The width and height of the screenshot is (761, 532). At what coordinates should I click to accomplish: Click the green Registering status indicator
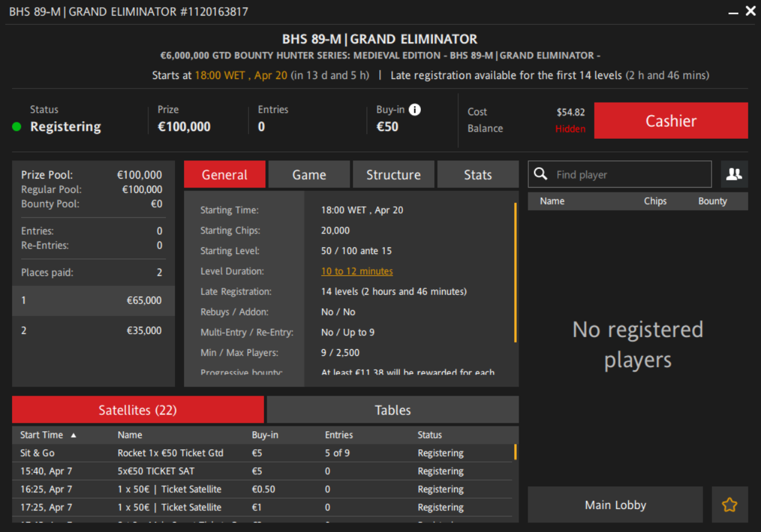pos(17,127)
